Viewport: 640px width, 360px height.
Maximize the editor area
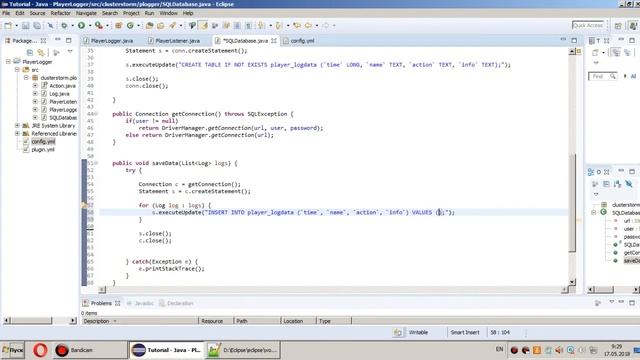click(574, 40)
